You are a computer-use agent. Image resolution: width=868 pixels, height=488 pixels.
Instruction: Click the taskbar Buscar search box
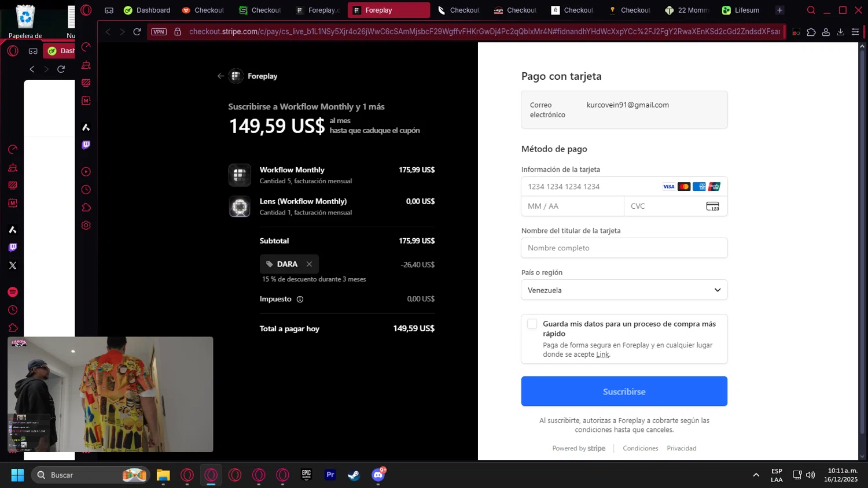coord(90,475)
